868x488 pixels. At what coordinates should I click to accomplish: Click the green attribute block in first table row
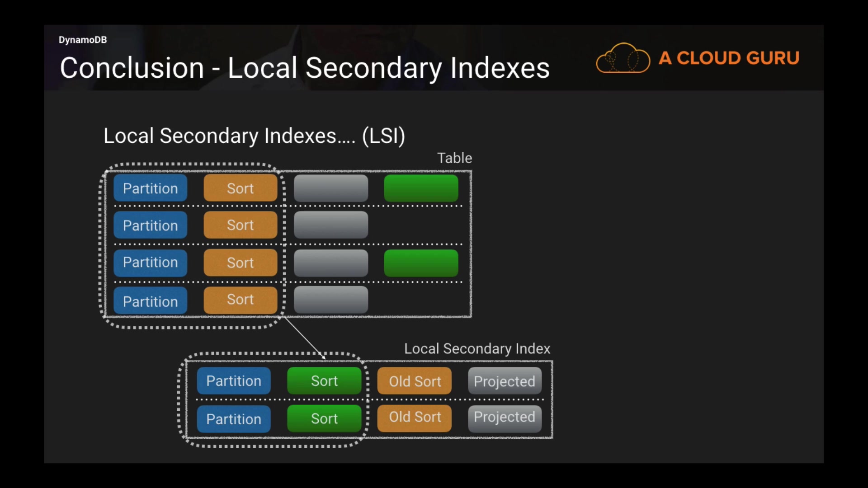point(420,188)
